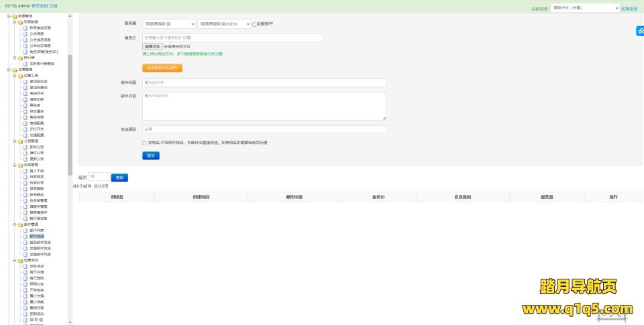644x325 pixels.
Task: Open 邮件列表 in the sidebar tree
Action: coord(37,230)
